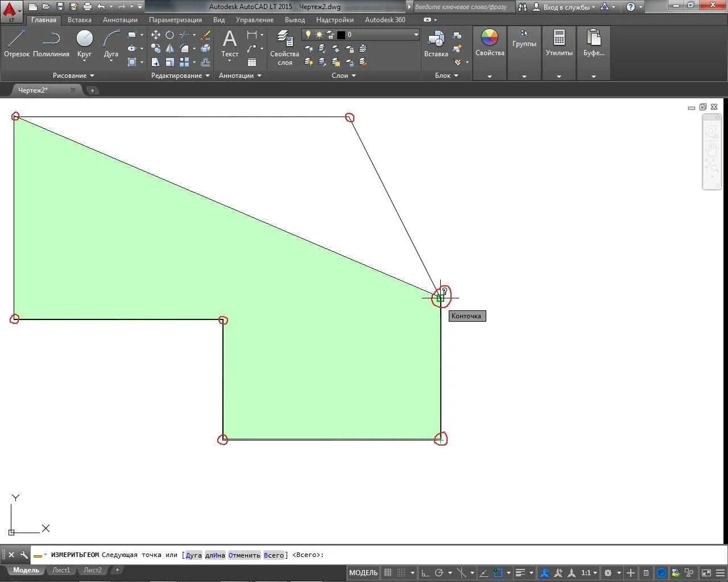Switch to the Управление ribbon tab

point(255,20)
